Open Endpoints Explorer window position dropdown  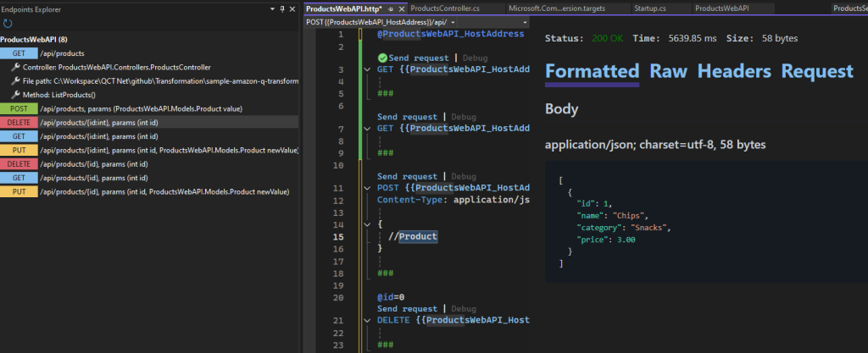pyautogui.click(x=272, y=9)
